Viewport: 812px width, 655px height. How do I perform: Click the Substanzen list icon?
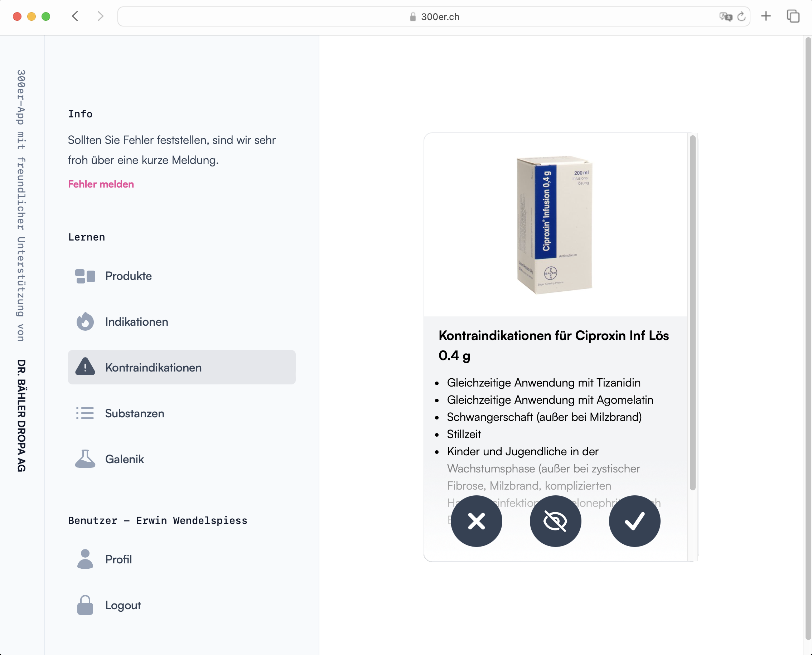85,413
